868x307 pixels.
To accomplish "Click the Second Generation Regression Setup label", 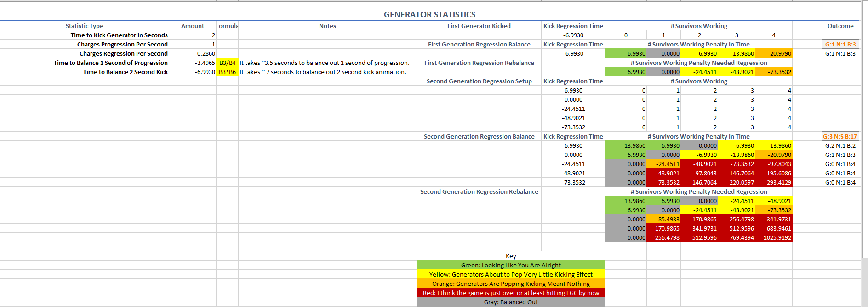I will [x=479, y=81].
